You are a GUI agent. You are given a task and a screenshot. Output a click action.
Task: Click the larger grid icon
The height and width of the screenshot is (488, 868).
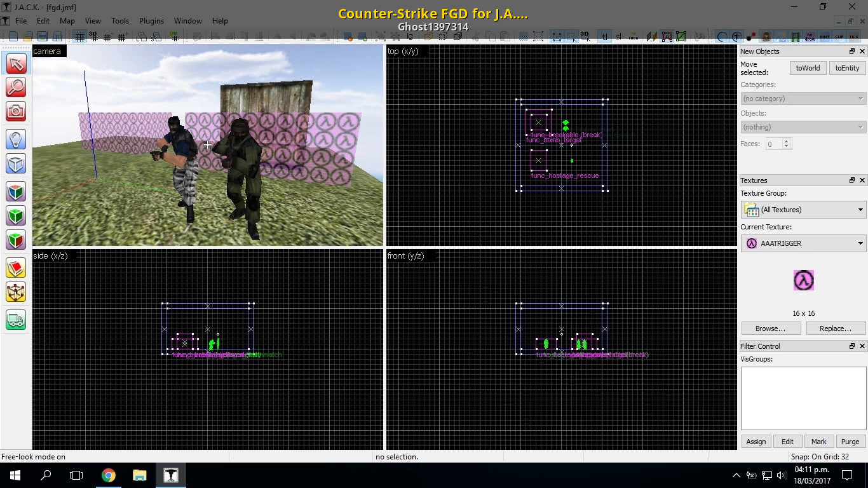click(121, 37)
